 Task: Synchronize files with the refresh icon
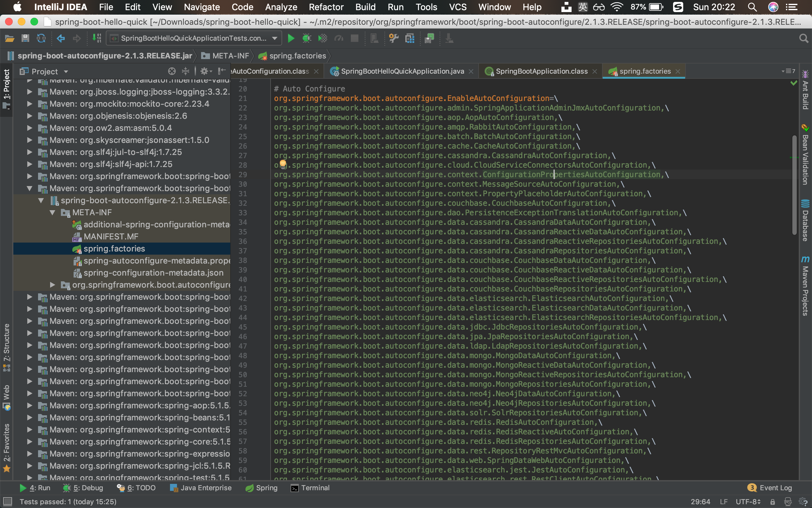coord(41,38)
